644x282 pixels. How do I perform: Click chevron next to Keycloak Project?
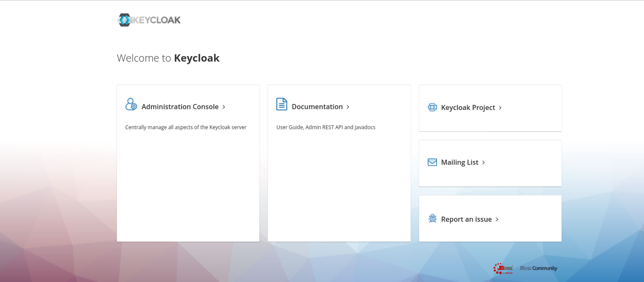click(x=500, y=108)
